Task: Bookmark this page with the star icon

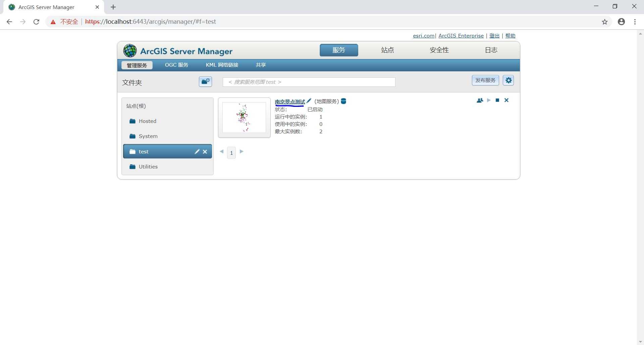Action: 605,22
